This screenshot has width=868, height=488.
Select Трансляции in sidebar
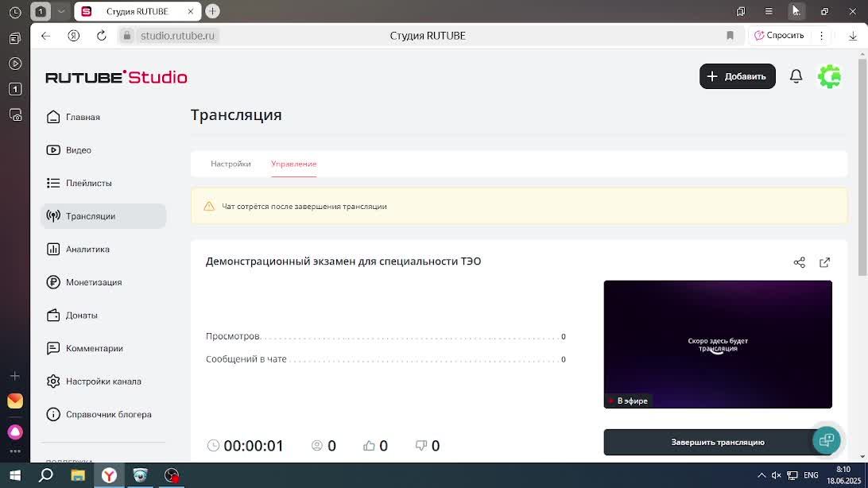point(103,215)
